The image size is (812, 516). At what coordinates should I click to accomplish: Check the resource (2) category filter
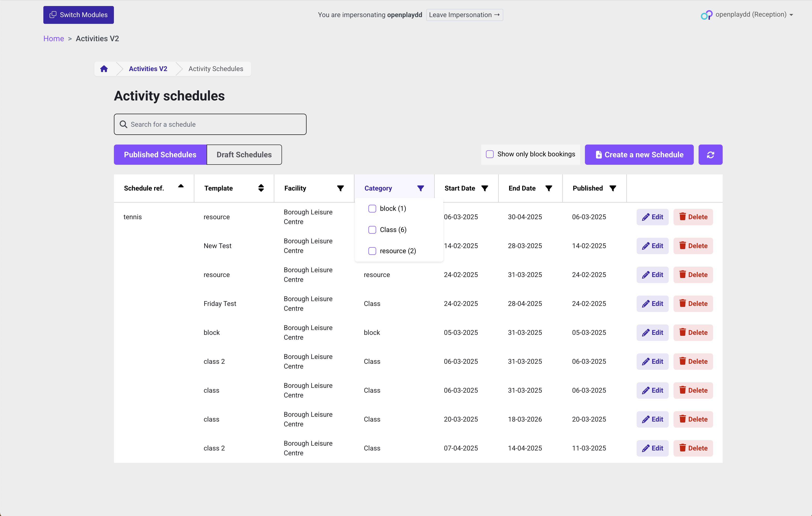(x=372, y=251)
